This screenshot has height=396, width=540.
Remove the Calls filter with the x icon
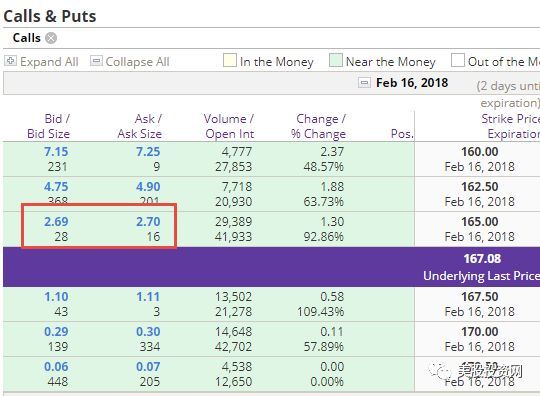(51, 38)
